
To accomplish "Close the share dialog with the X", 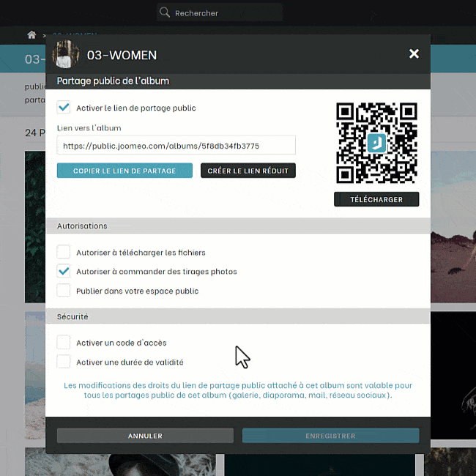I will pos(414,54).
